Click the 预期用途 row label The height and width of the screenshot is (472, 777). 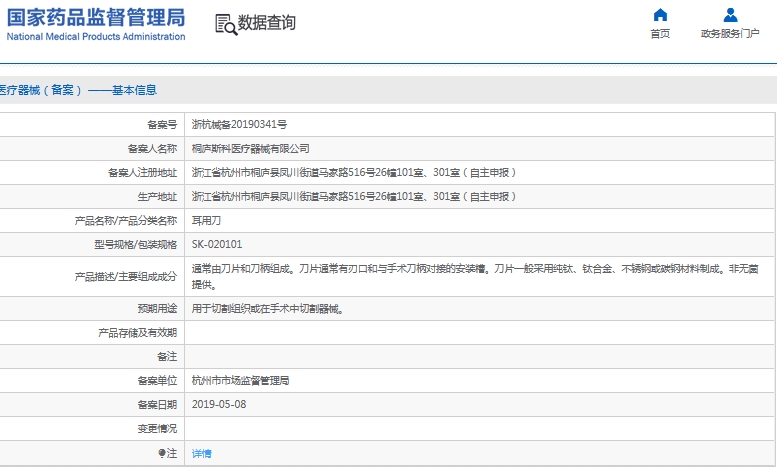[157, 309]
